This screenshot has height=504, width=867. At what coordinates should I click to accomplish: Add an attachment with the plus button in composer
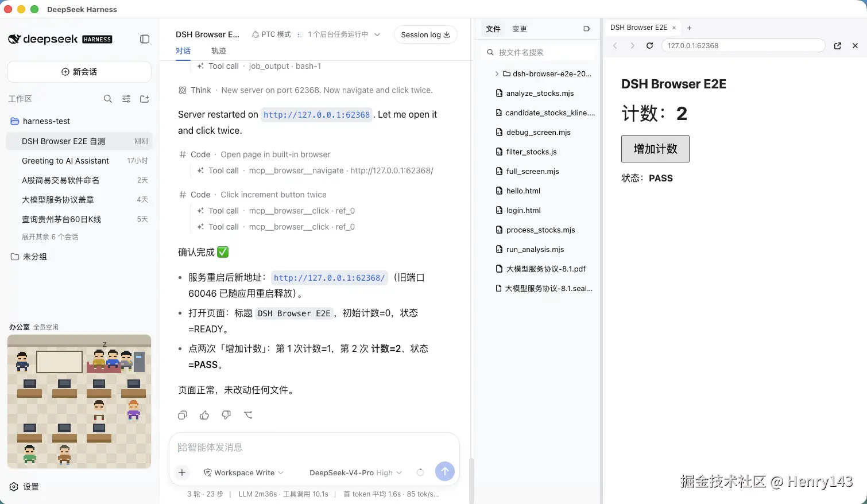tap(182, 472)
